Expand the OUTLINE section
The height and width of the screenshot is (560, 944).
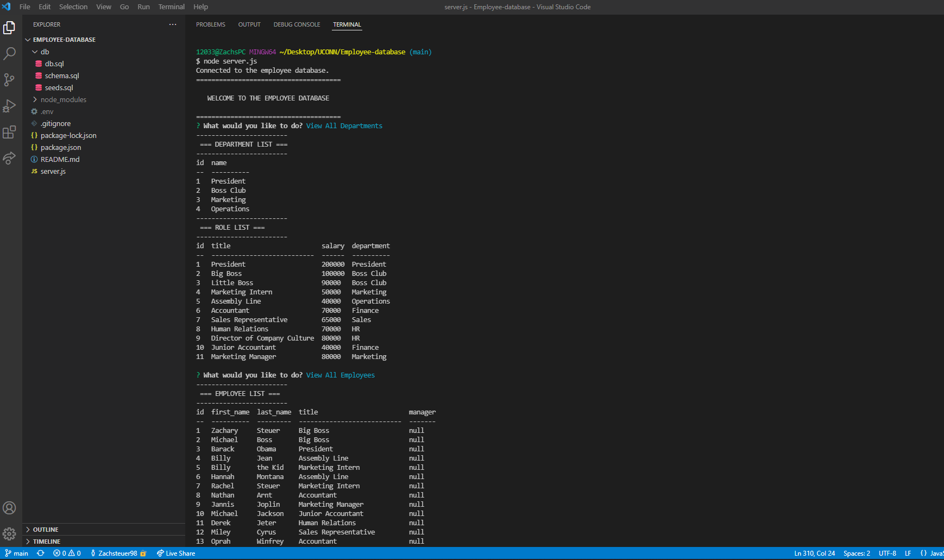click(x=46, y=530)
